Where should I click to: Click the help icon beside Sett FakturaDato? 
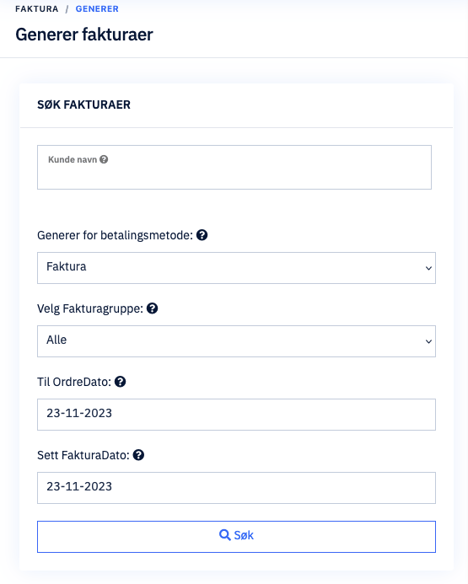click(139, 455)
